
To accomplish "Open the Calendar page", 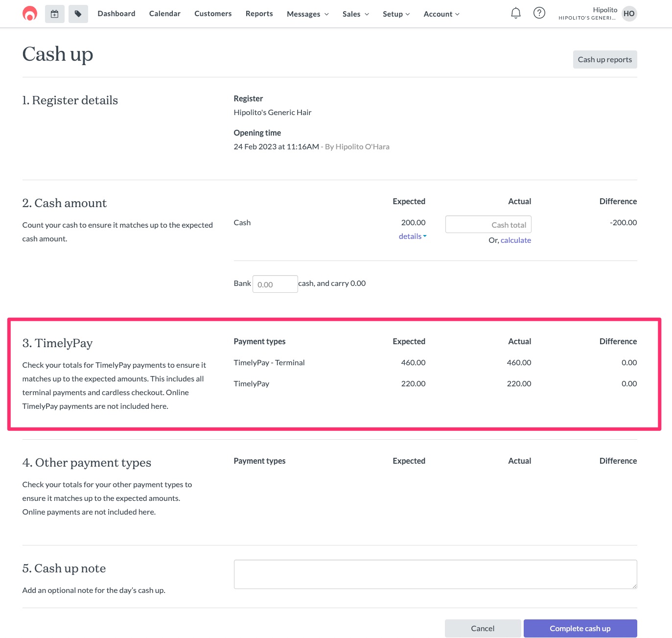I will pyautogui.click(x=165, y=14).
